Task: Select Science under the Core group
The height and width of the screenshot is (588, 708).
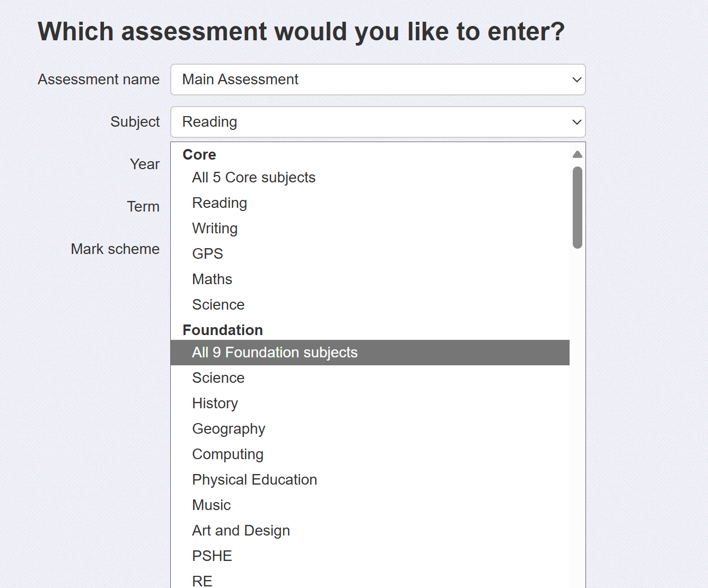Action: point(218,305)
